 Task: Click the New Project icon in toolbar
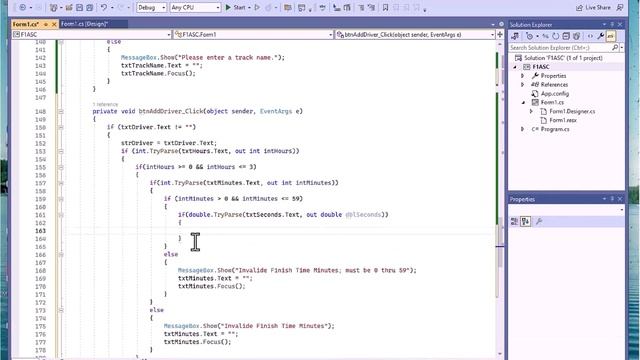tap(53, 7)
